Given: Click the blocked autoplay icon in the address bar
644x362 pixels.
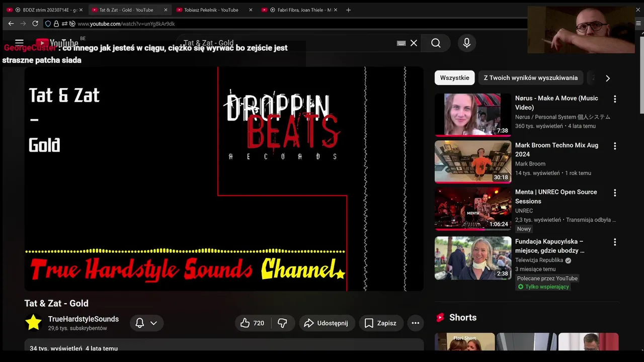Looking at the screenshot, I should click(x=72, y=24).
